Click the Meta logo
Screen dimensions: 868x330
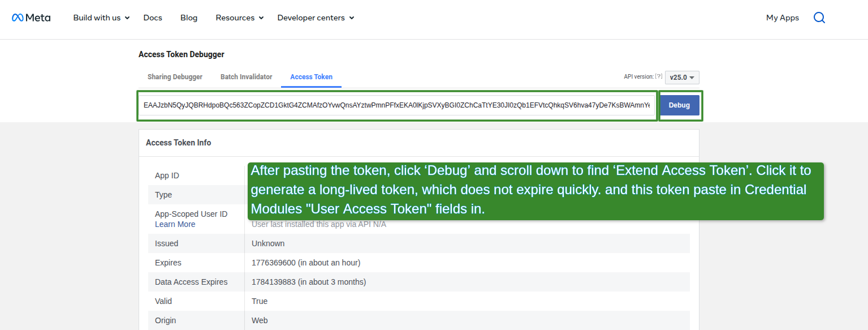pos(32,18)
